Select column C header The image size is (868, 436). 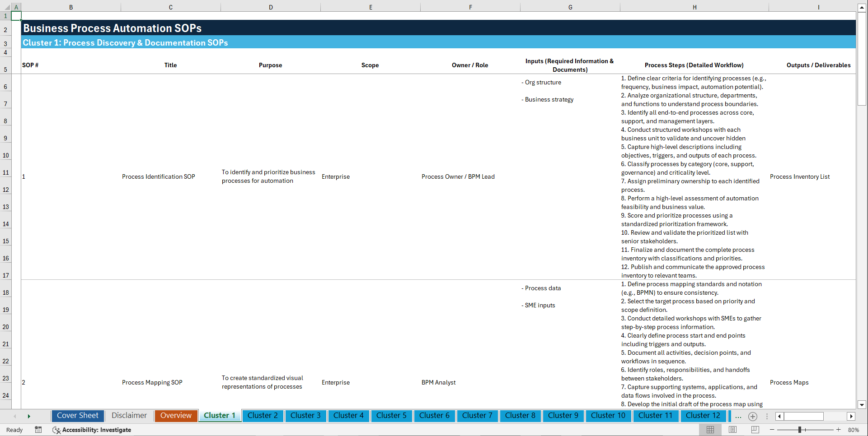(171, 7)
